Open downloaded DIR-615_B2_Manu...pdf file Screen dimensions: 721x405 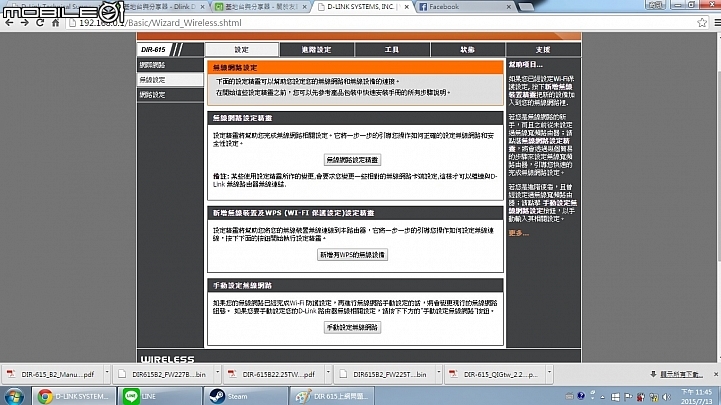click(52, 375)
